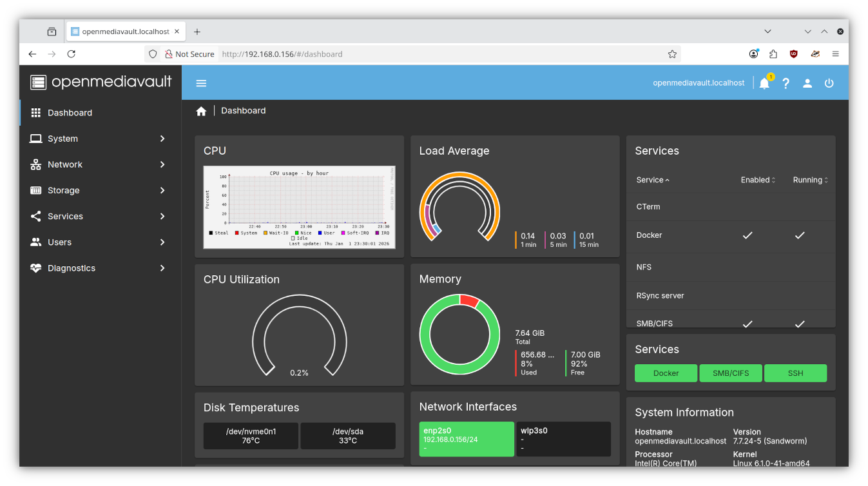
Task: Expand the Diagnostics menu section
Action: tap(100, 268)
